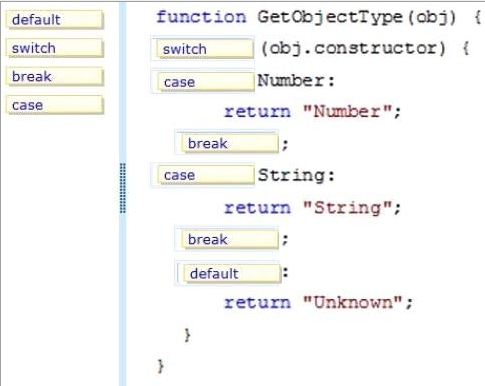Click the return keyword before "Unknown"
The image size is (485, 386).
pos(257,303)
